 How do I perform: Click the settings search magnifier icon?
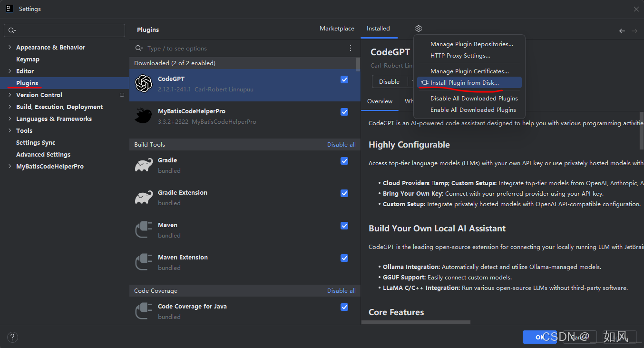click(x=12, y=30)
